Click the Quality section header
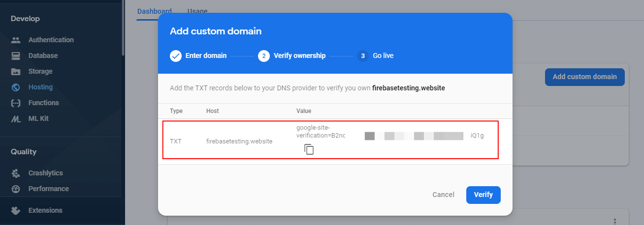The image size is (644, 225). click(24, 152)
